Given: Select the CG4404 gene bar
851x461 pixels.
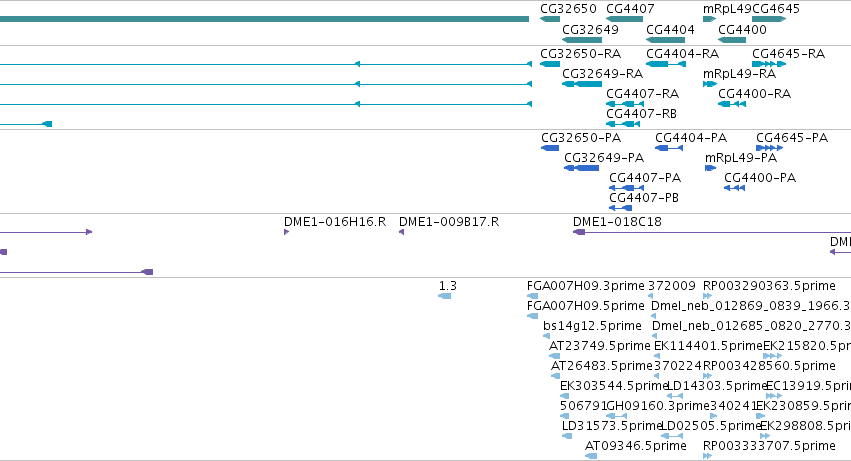Looking at the screenshot, I should coord(665,40).
